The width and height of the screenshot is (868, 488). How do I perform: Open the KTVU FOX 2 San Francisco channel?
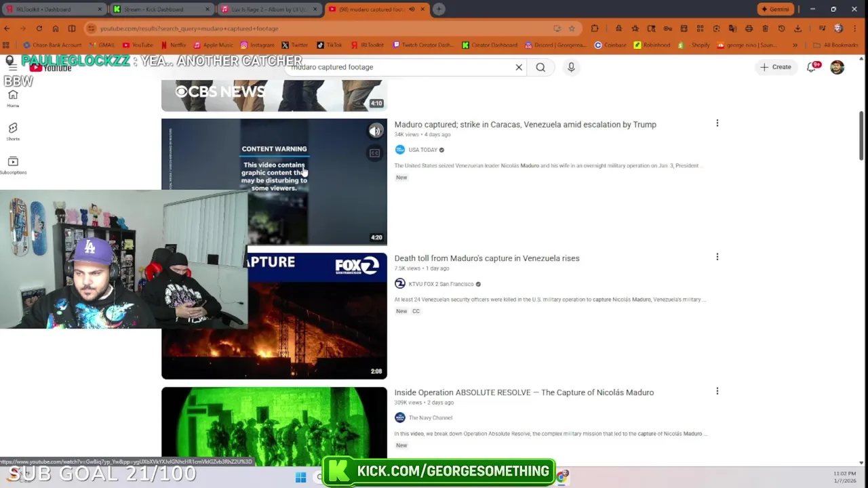click(x=441, y=284)
